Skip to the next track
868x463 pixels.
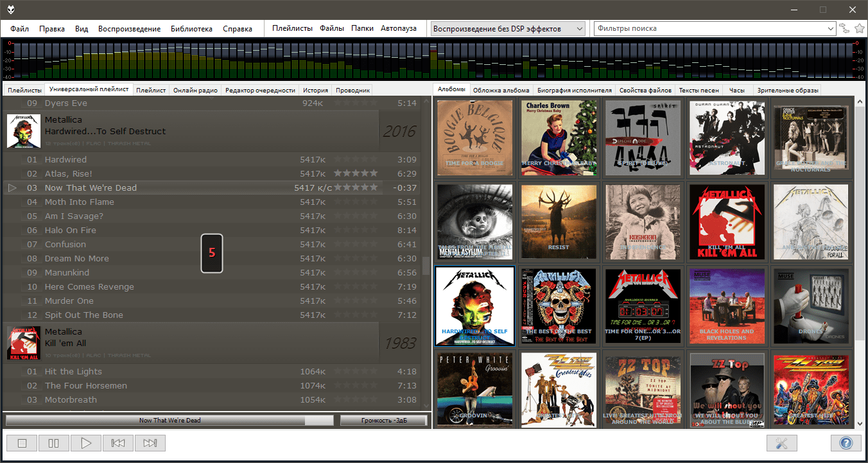[x=150, y=443]
